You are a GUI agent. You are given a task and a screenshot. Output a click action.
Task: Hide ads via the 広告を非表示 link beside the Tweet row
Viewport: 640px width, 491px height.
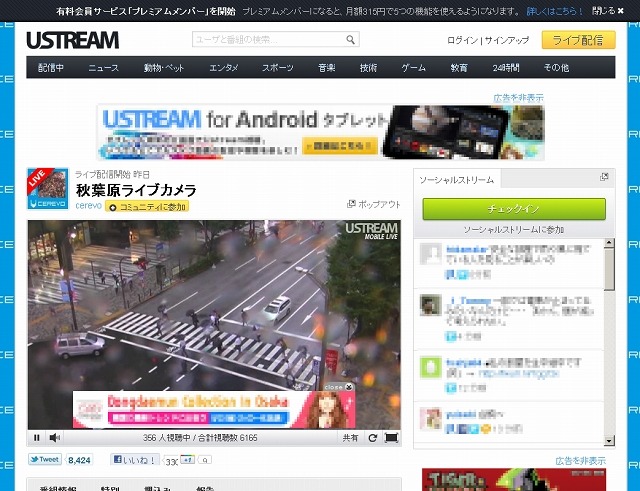[580, 461]
